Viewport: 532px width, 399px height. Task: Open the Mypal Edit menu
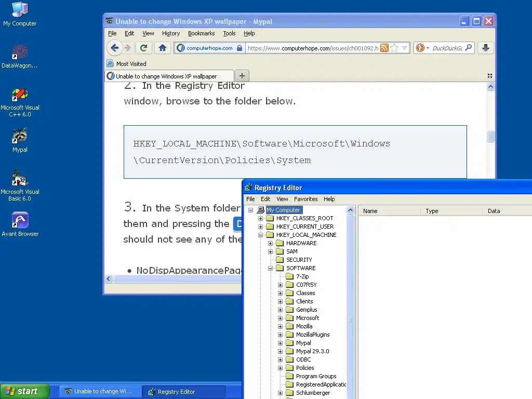[x=129, y=33]
